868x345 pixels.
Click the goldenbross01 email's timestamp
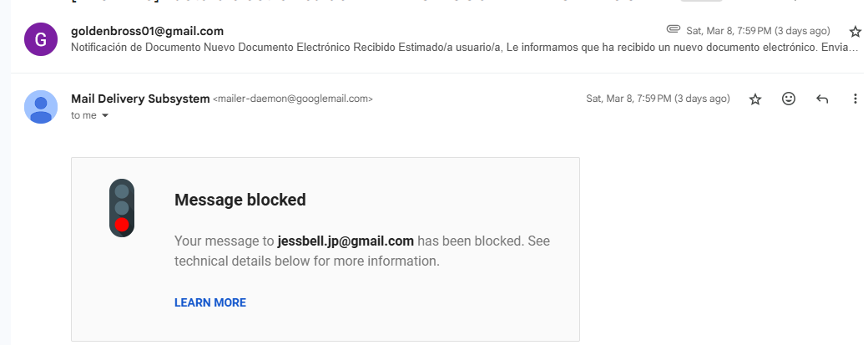759,30
